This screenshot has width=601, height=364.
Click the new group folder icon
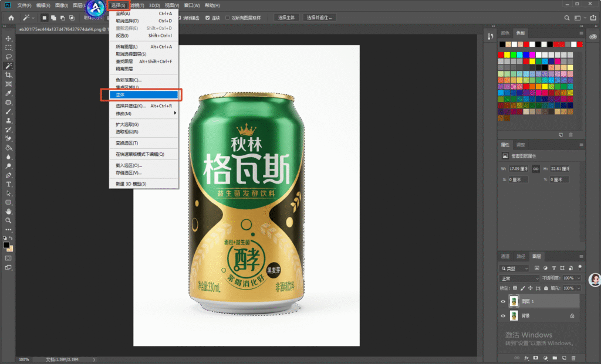[x=555, y=358]
